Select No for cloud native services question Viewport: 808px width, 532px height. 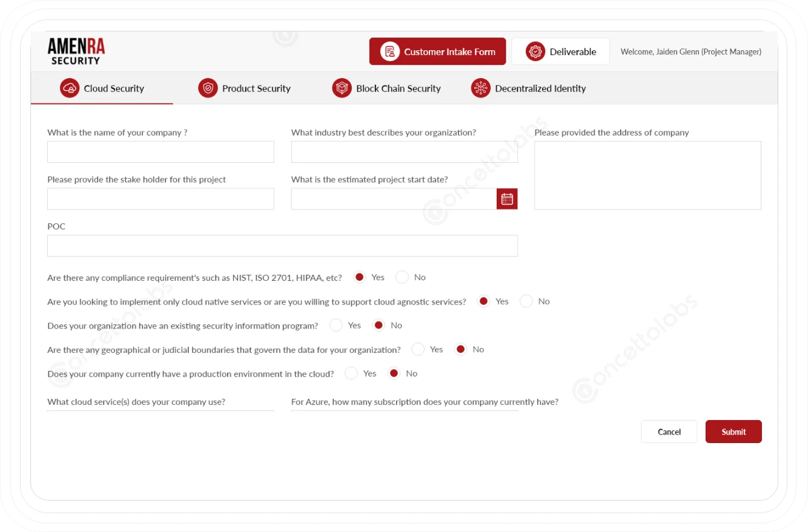pyautogui.click(x=526, y=301)
